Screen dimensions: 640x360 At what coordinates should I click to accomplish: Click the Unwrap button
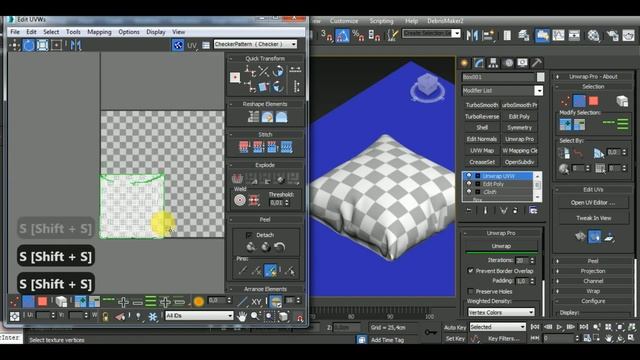pyautogui.click(x=501, y=246)
